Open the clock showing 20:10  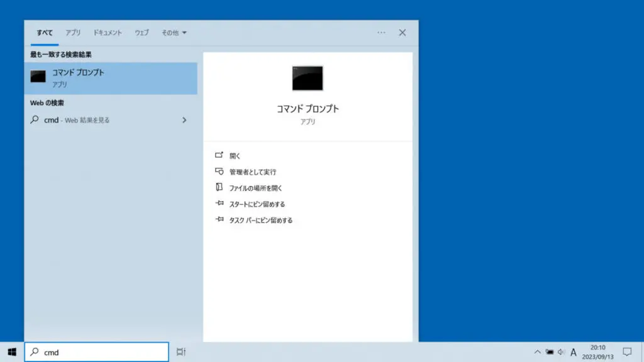click(x=597, y=352)
